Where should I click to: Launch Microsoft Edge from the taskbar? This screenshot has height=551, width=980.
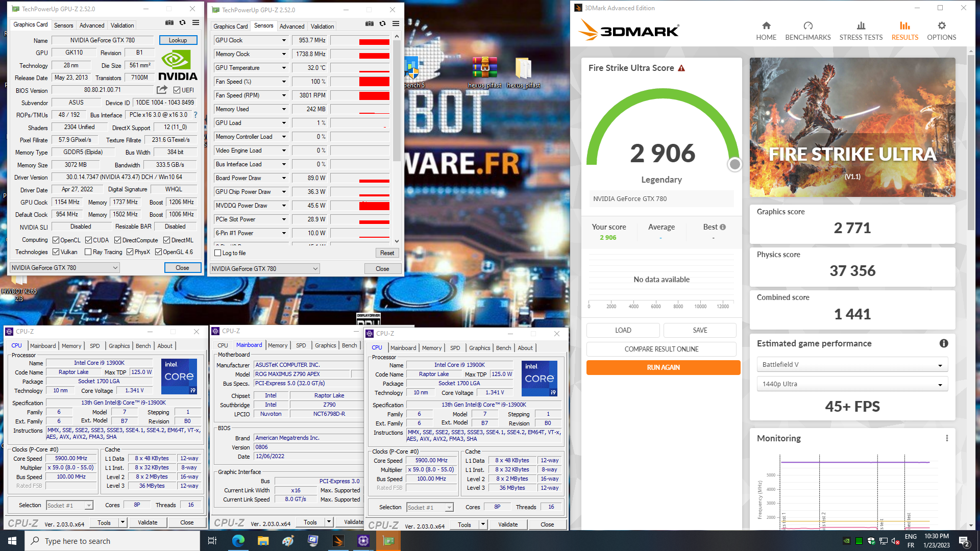point(238,541)
